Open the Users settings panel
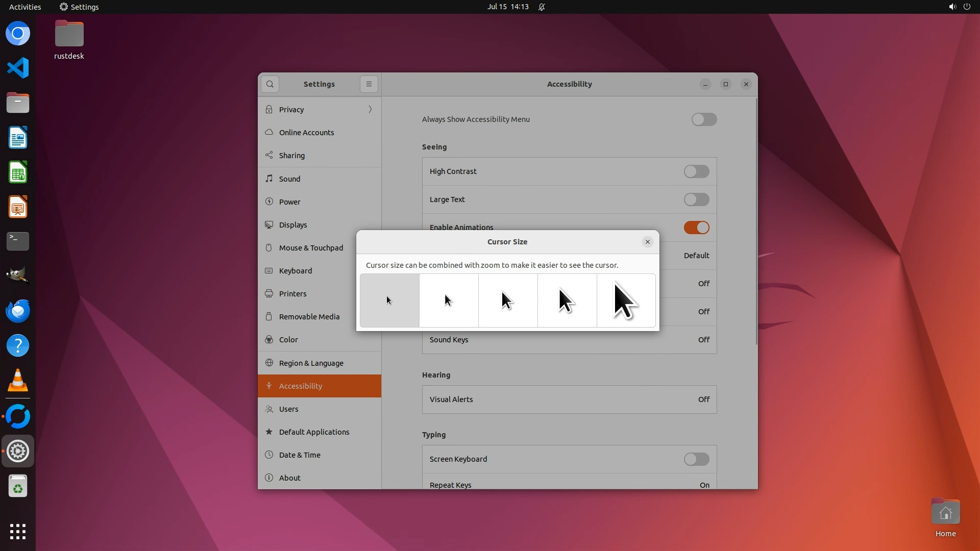Viewport: 980px width, 551px height. [x=288, y=409]
